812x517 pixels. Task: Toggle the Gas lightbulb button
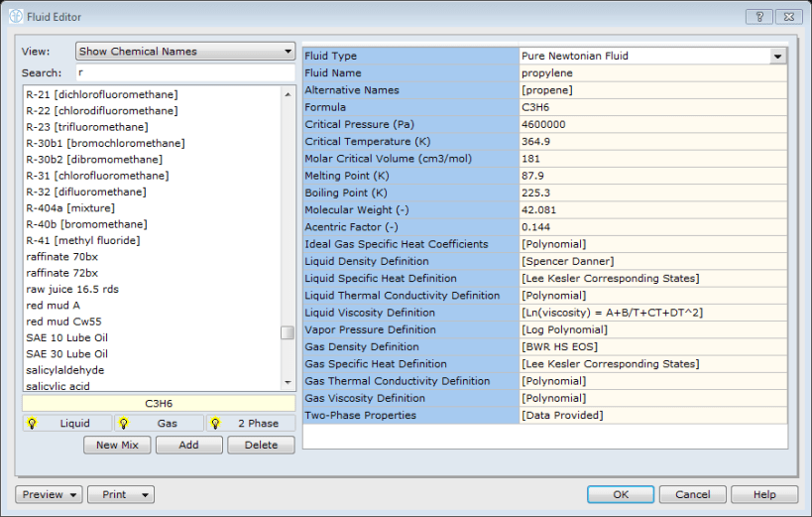tap(159, 423)
